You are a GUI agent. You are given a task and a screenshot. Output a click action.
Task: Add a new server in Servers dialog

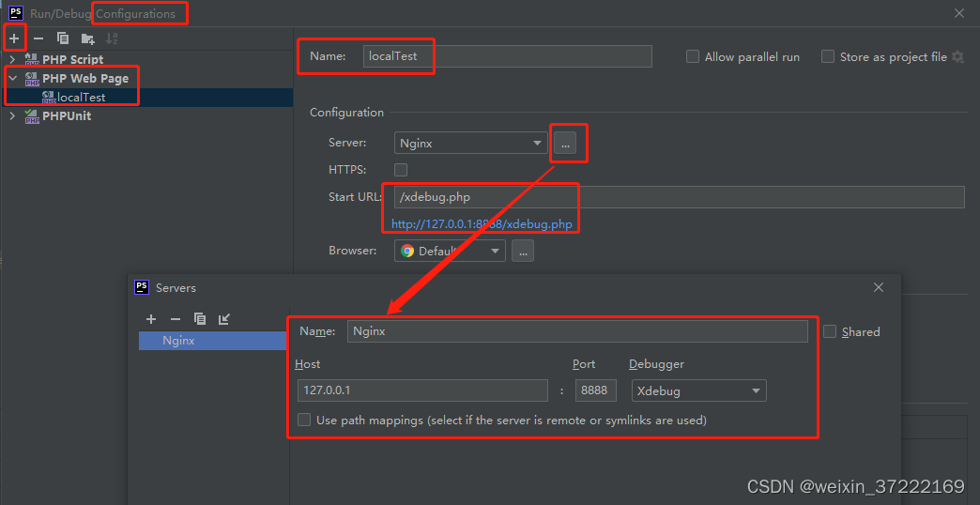click(150, 319)
